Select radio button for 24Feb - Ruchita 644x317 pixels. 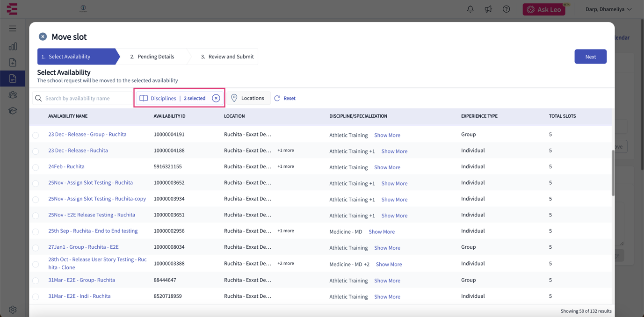(36, 167)
